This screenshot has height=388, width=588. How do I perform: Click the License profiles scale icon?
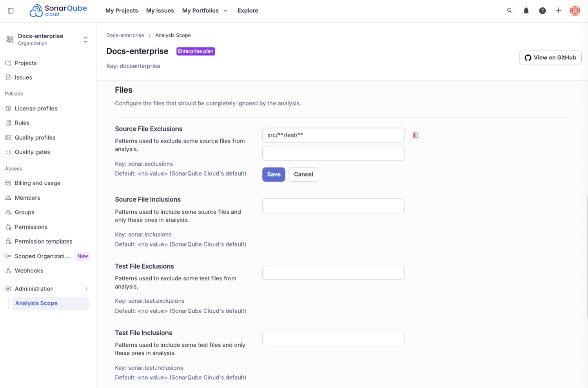(x=8, y=108)
